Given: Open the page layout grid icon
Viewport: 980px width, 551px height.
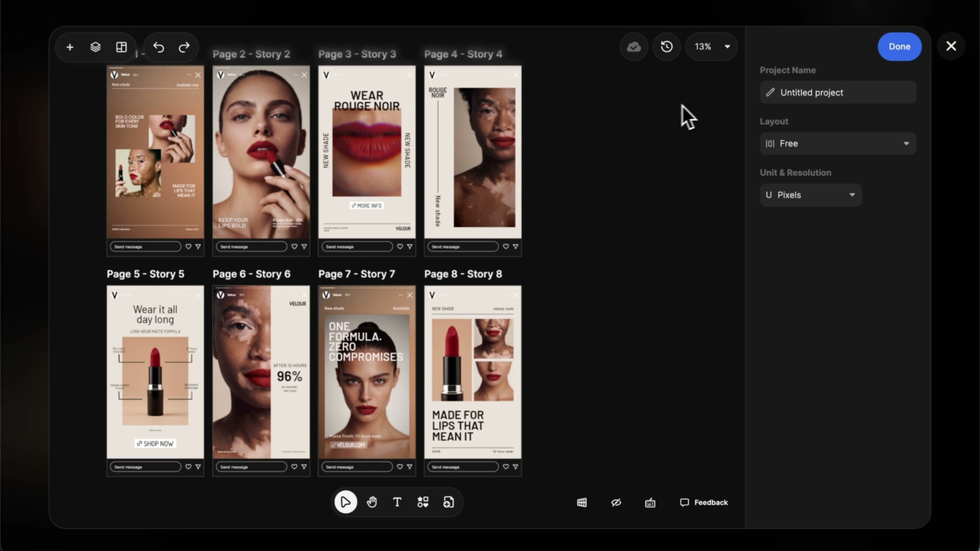Looking at the screenshot, I should pyautogui.click(x=121, y=47).
